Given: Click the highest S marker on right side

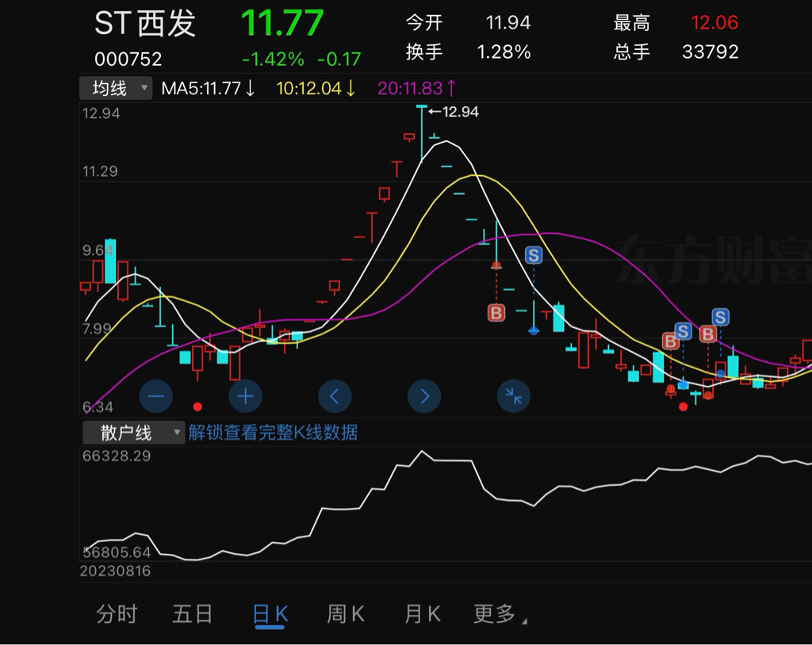Looking at the screenshot, I should point(720,317).
